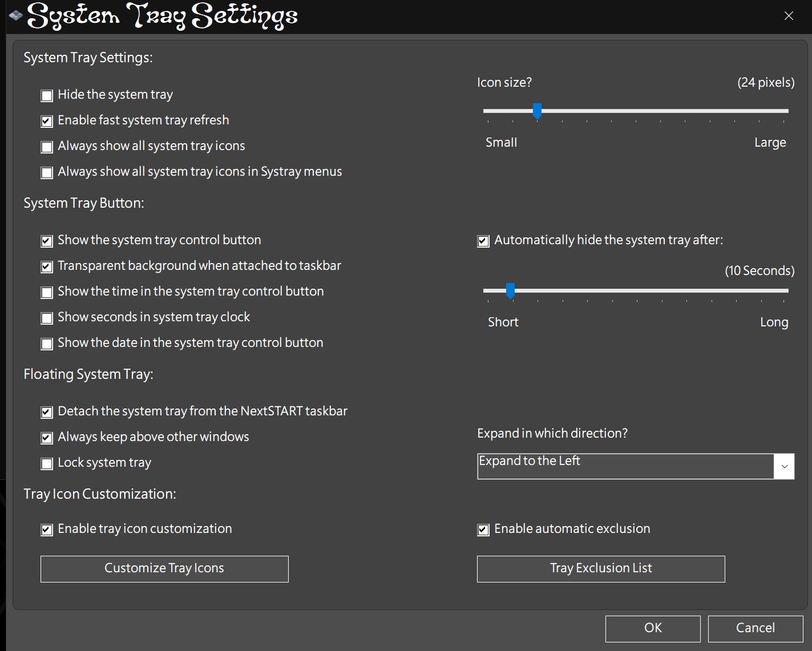
Task: Click the app icon in the title bar
Action: point(15,15)
